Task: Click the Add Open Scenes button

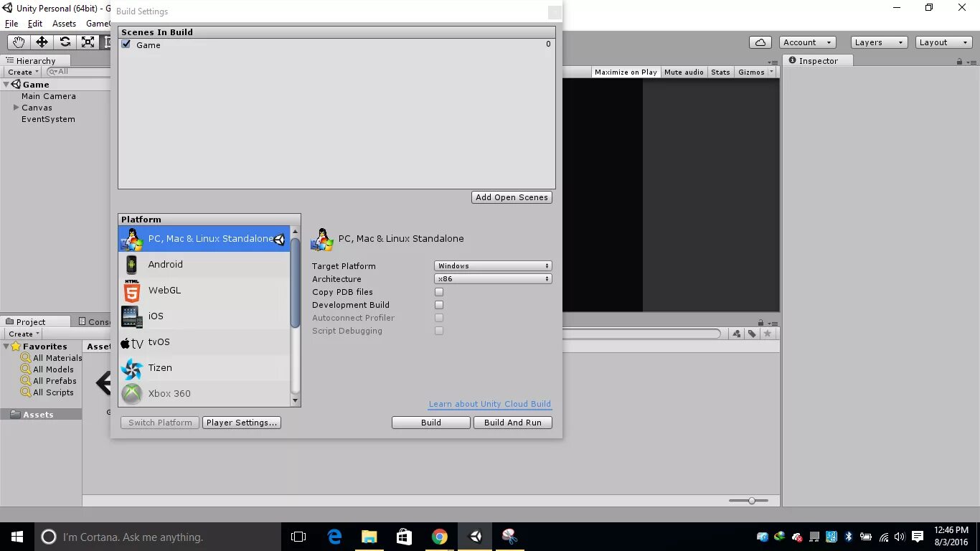Action: pyautogui.click(x=512, y=197)
